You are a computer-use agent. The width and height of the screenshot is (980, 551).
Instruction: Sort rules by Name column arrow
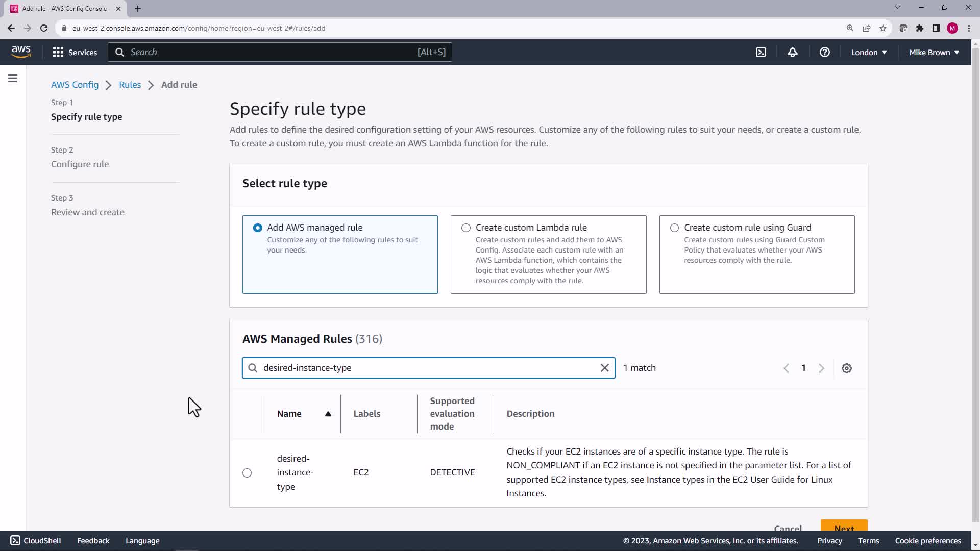click(328, 414)
